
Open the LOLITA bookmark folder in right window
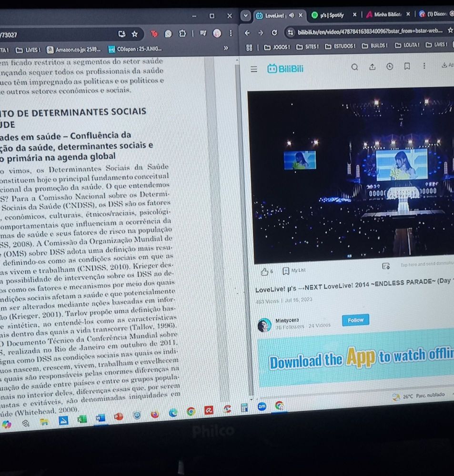(407, 45)
